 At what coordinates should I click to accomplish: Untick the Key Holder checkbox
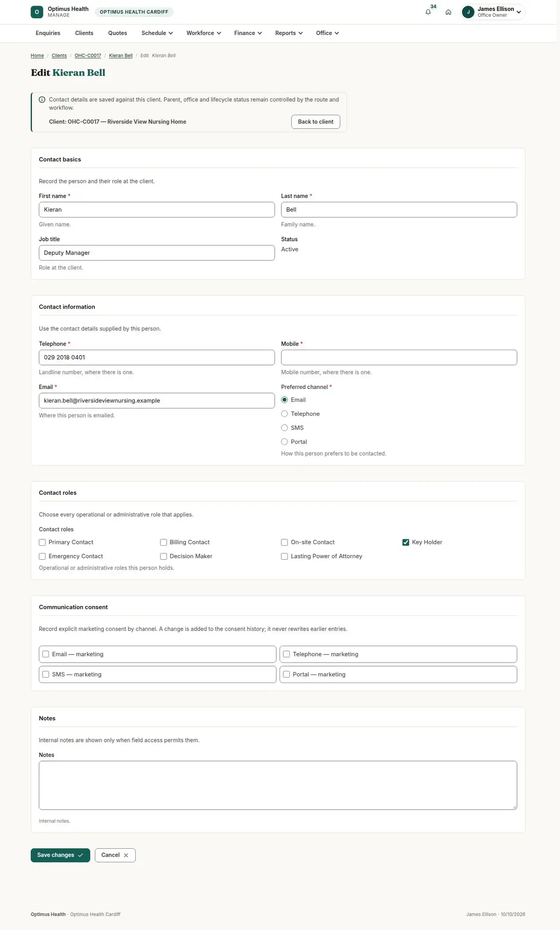[x=406, y=542]
